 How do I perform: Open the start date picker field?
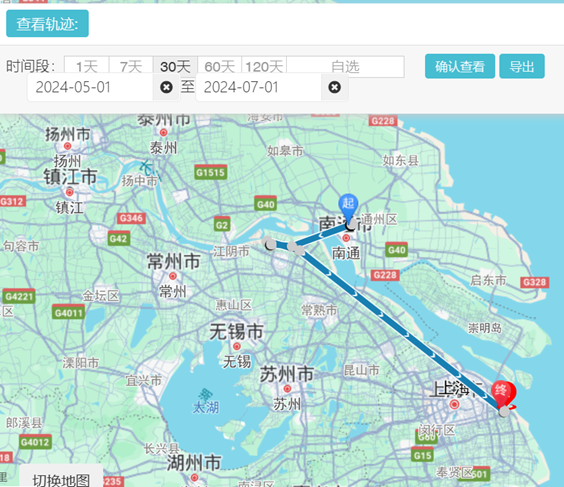click(x=91, y=87)
